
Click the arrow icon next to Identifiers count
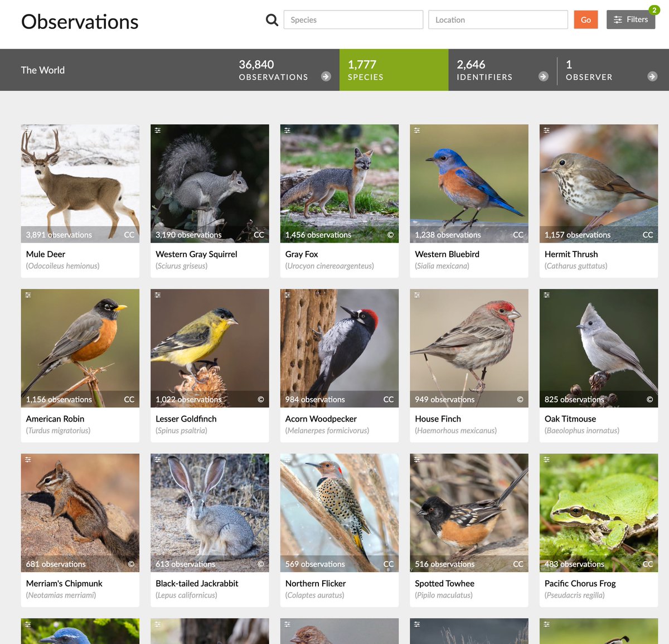544,76
